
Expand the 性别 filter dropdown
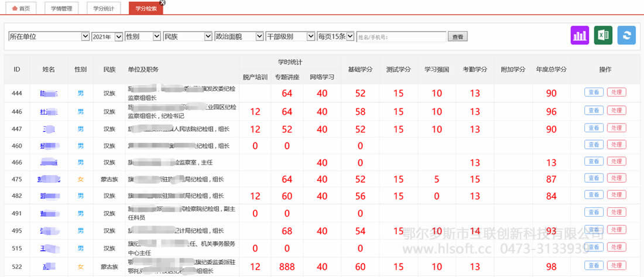click(x=143, y=36)
